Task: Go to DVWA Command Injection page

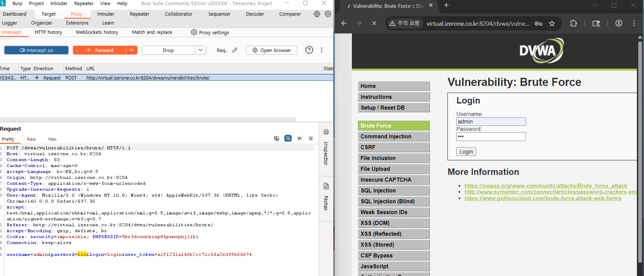Action: point(394,136)
